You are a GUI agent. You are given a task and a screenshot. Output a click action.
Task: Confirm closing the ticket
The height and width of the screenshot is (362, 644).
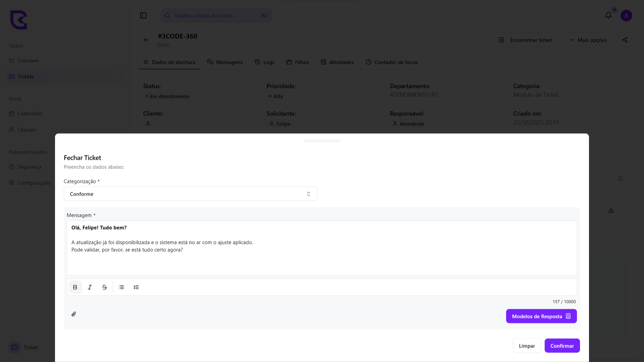[562, 346]
